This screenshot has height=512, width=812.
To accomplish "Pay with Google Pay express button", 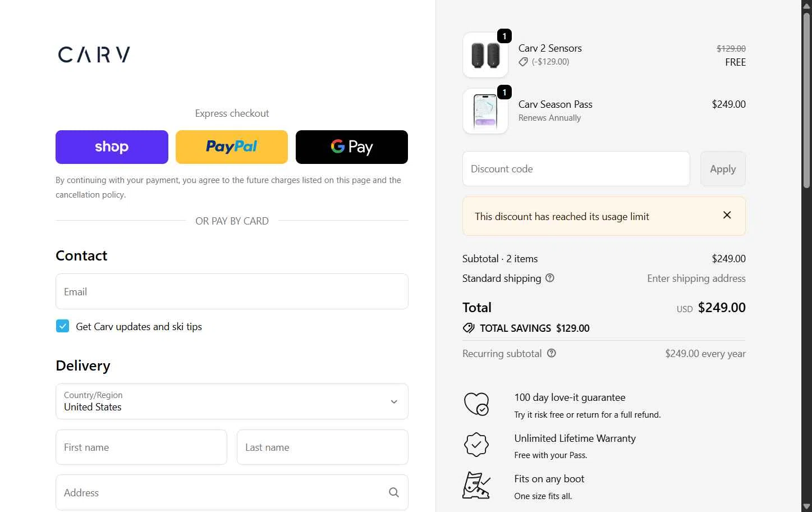I will pos(352,147).
